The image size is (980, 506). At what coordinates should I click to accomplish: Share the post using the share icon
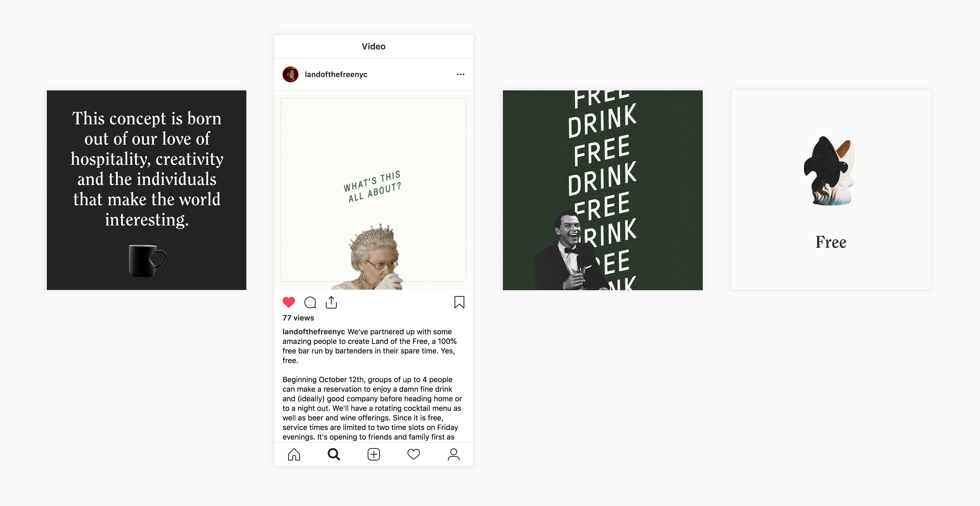(x=331, y=302)
